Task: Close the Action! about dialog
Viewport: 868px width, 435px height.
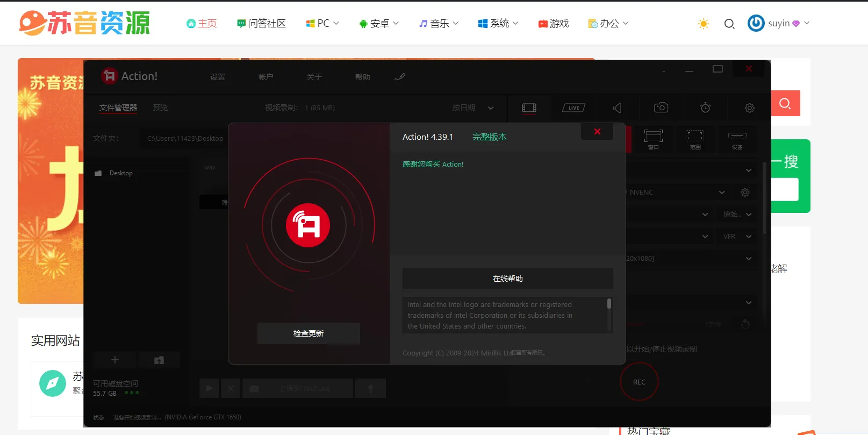Action: point(597,131)
